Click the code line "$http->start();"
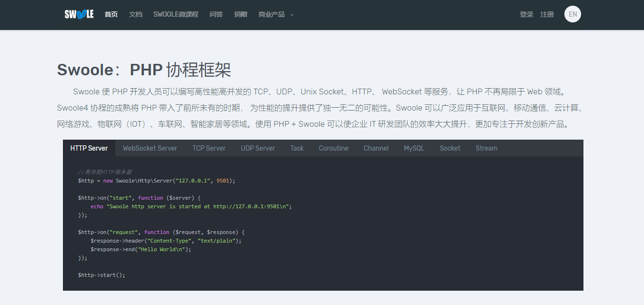 (x=102, y=275)
